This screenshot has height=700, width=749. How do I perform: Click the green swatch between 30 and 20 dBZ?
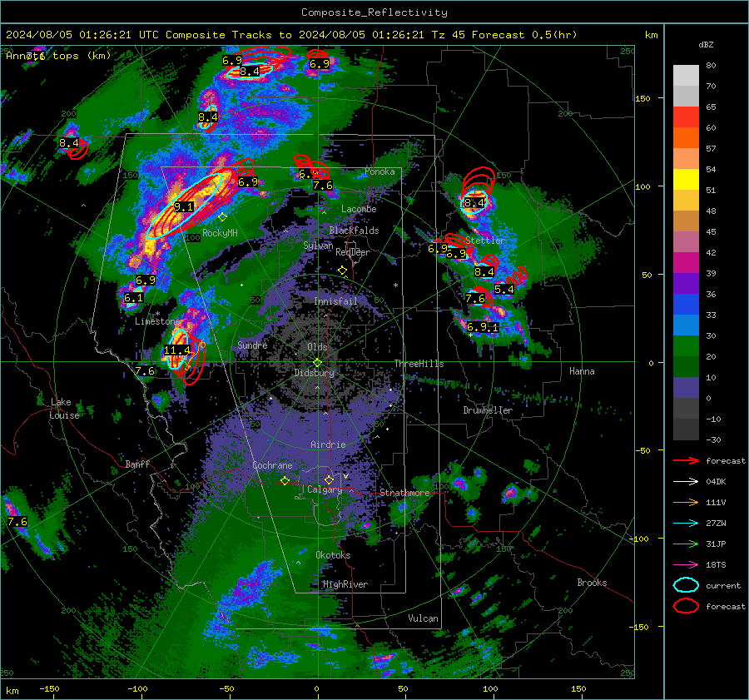686,346
